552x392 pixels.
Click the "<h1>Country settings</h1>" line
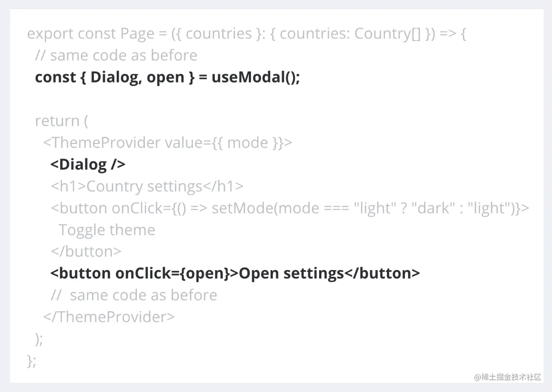click(147, 186)
